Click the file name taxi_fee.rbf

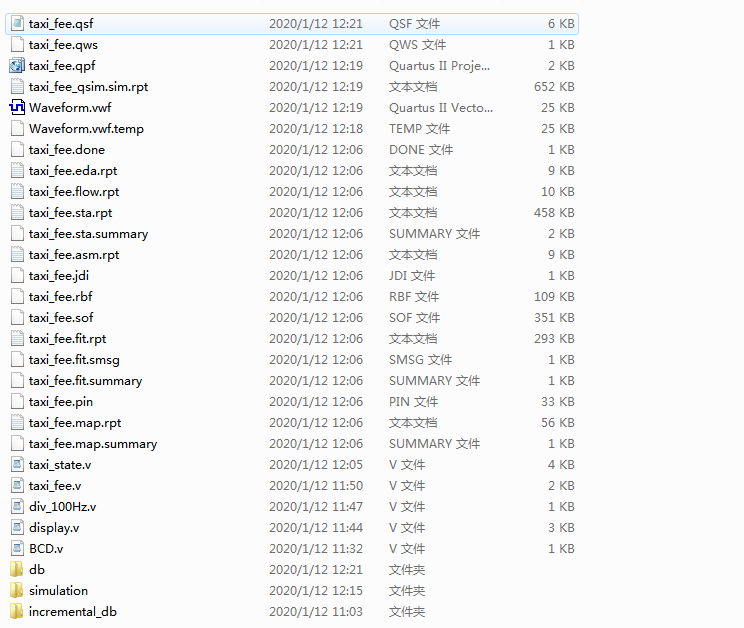[61, 297]
